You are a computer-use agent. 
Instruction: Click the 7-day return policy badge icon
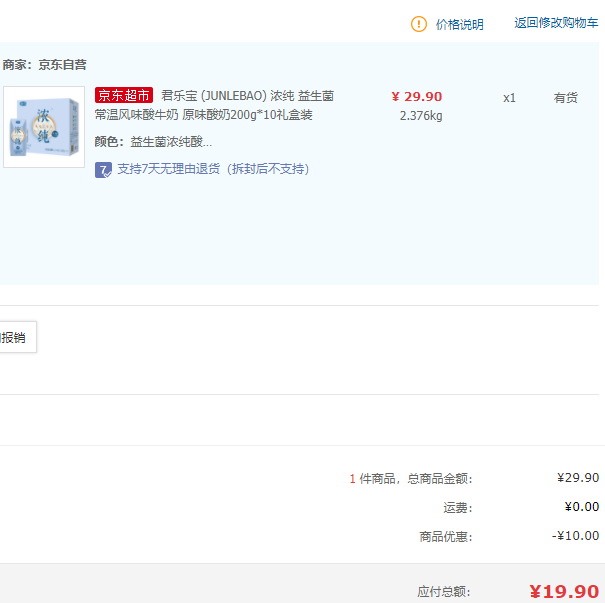103,169
